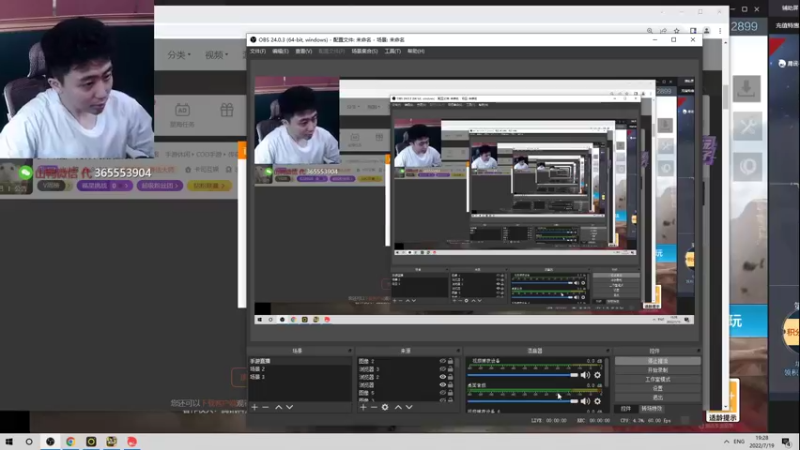Open the browser side panel icon
Viewport: 800px width, 450px height.
click(x=693, y=31)
